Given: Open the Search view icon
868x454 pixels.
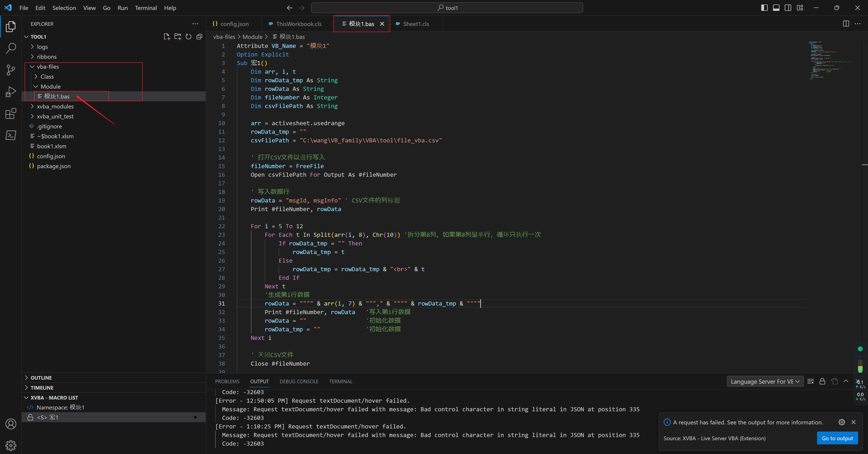Looking at the screenshot, I should click(x=11, y=48).
